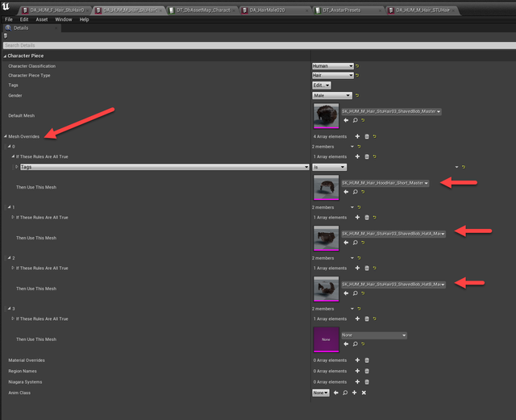Viewport: 516px width, 420px height.
Task: Expand element 1 rules list
Action: click(x=13, y=217)
